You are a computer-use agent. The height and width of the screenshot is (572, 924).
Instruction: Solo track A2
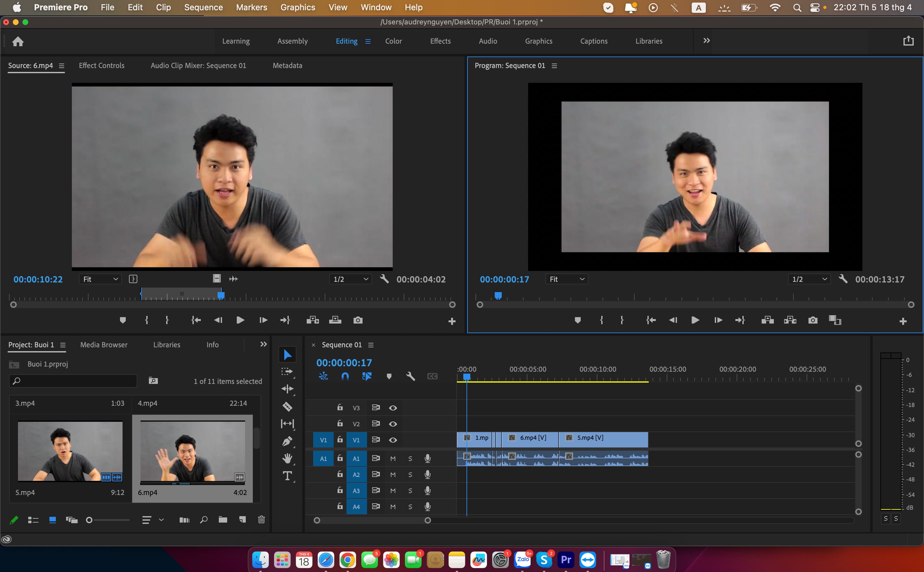(x=410, y=474)
